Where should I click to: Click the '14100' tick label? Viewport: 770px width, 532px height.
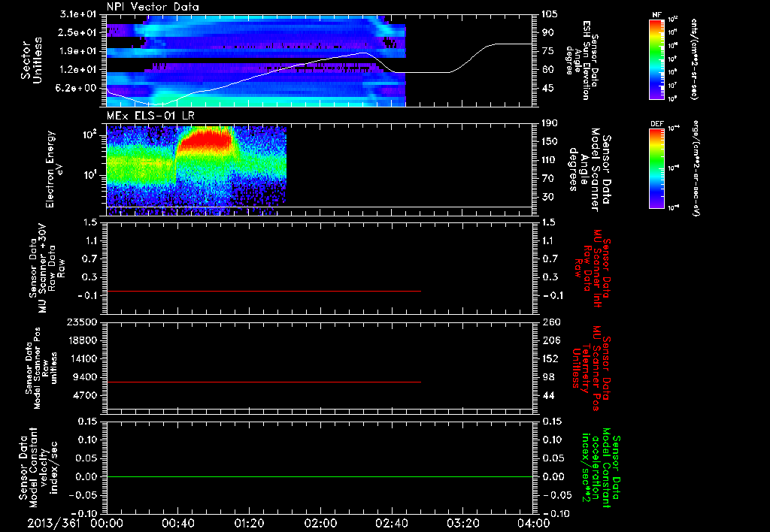click(83, 358)
